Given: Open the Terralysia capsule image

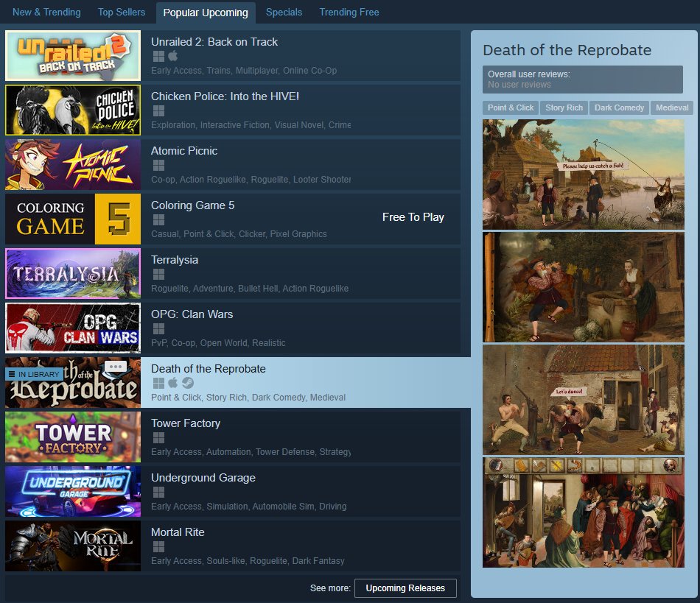Looking at the screenshot, I should (73, 273).
